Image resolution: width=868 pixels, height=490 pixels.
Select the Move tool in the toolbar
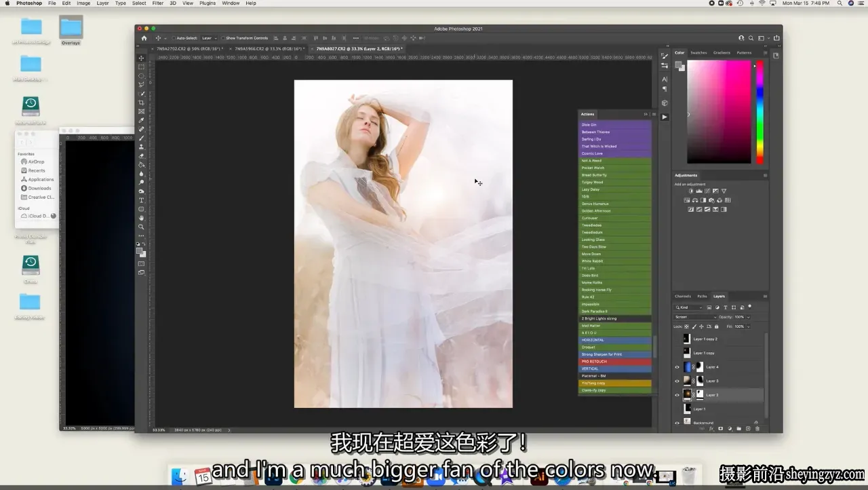coord(141,58)
